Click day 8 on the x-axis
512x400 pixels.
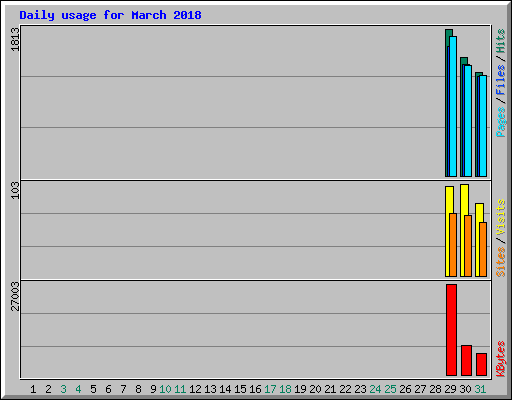(x=138, y=389)
